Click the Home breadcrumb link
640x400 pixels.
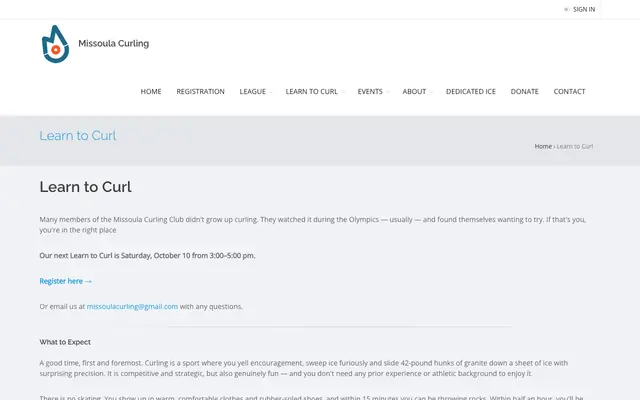pos(543,146)
